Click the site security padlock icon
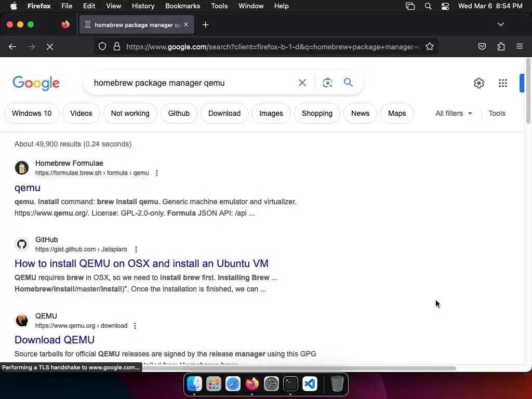The image size is (532, 399). (x=117, y=46)
